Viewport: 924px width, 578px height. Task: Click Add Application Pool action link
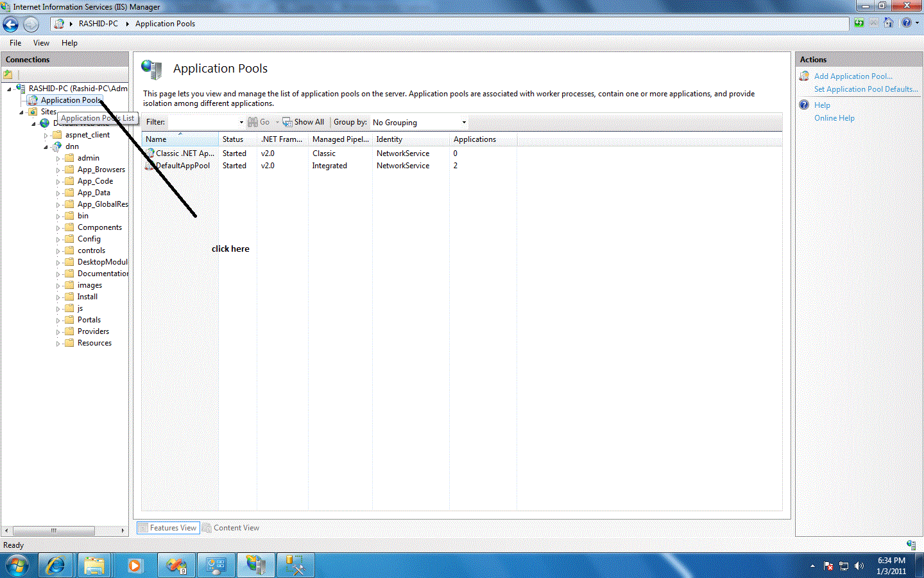pyautogui.click(x=853, y=76)
